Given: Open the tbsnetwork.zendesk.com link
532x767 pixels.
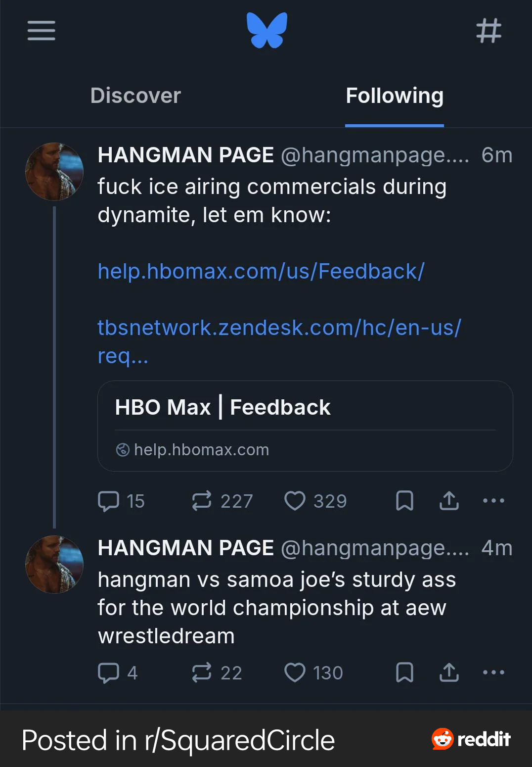Looking at the screenshot, I should [279, 328].
